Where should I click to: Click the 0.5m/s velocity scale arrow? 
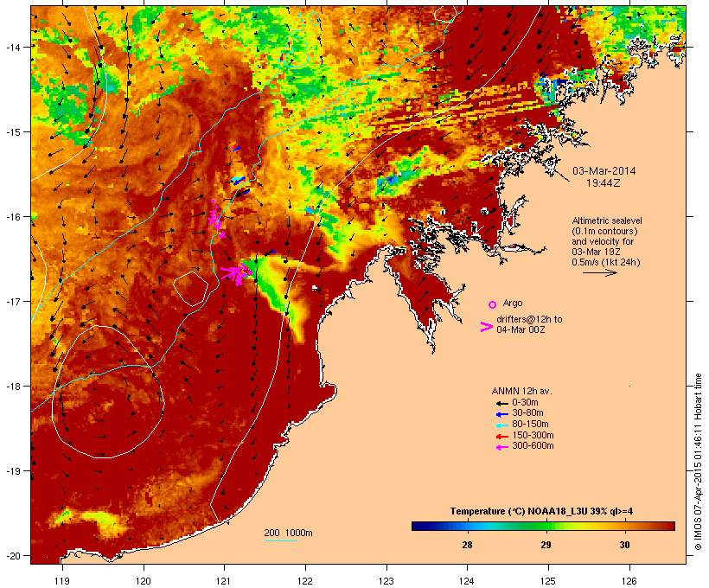point(599,272)
